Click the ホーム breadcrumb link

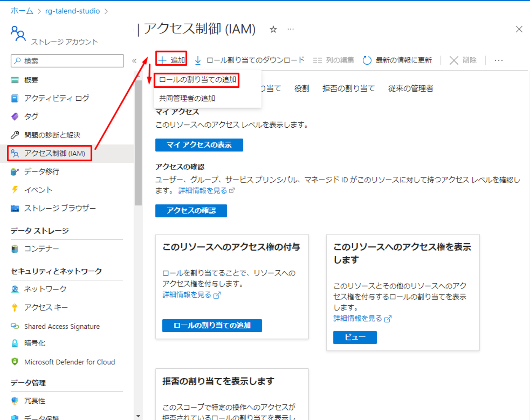pos(22,11)
